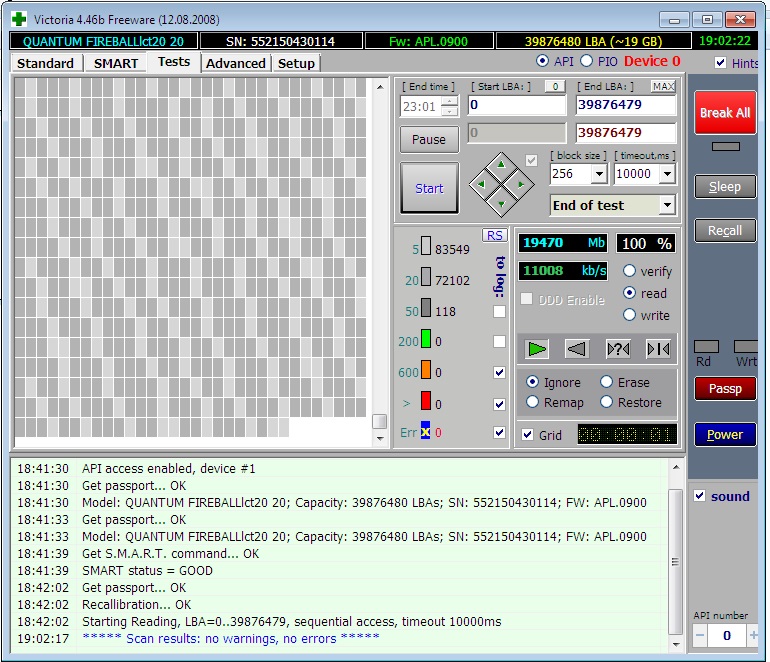This screenshot has height=662, width=770.
Task: Click the blue Err X block indicator
Action: point(426,430)
